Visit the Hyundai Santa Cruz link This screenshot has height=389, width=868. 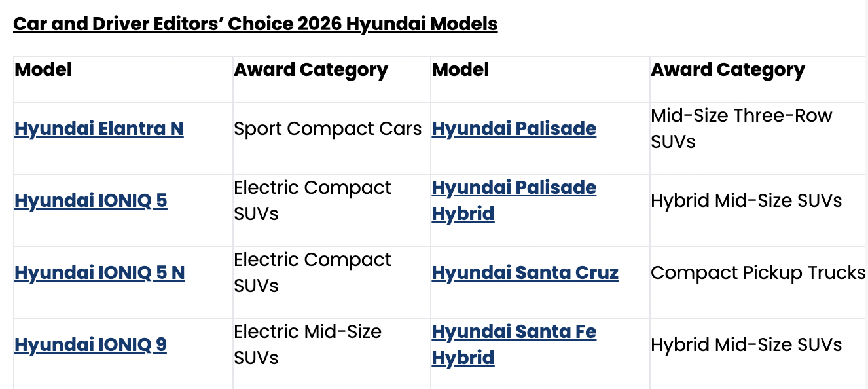click(x=525, y=272)
